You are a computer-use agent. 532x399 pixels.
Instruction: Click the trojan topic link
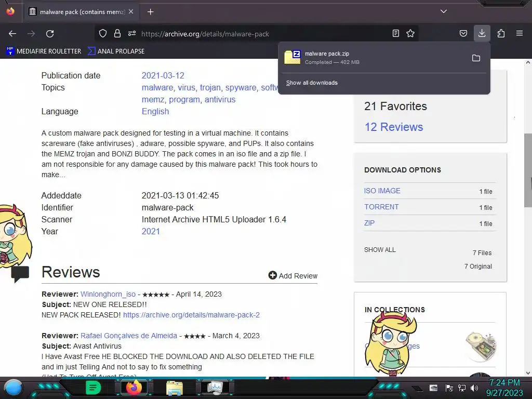(x=210, y=87)
